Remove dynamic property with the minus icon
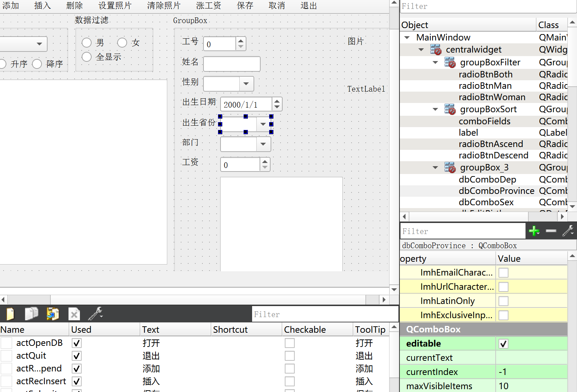This screenshot has width=577, height=392. coord(551,231)
